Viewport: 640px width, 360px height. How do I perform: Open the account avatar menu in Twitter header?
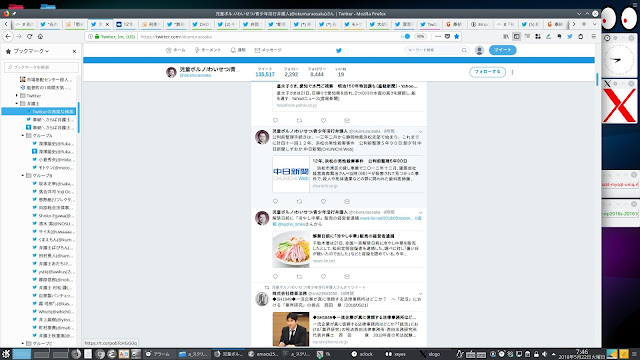point(480,50)
